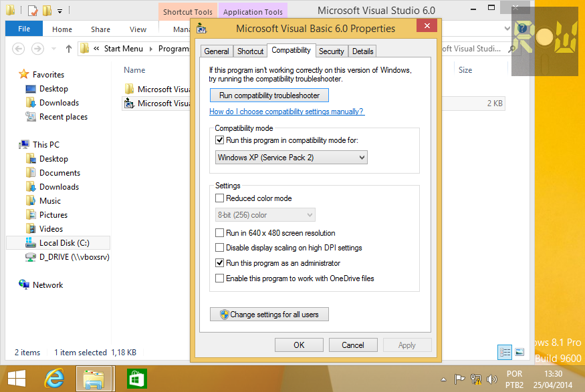This screenshot has height=392, width=585.
Task: Click Run compatibility troubleshooter
Action: pyautogui.click(x=269, y=95)
